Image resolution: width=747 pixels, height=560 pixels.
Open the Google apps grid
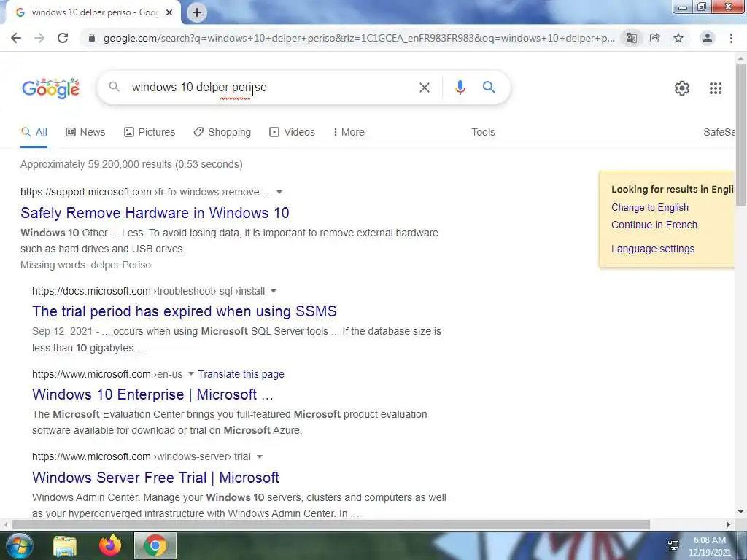point(716,88)
